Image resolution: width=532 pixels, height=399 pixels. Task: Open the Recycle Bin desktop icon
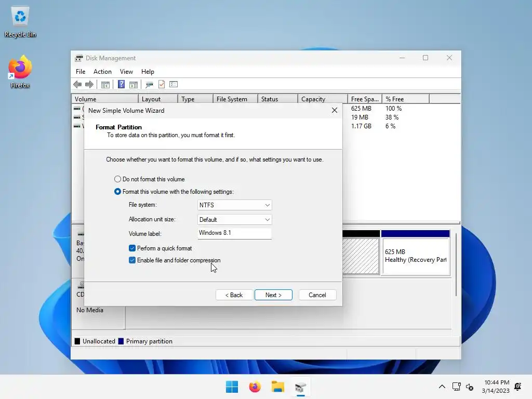20,22
